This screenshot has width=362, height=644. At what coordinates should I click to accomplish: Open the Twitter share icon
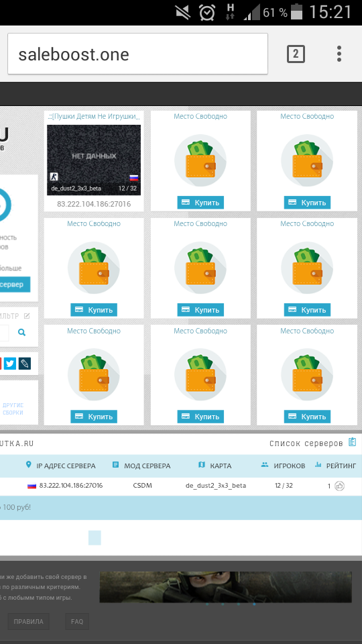tap(10, 364)
